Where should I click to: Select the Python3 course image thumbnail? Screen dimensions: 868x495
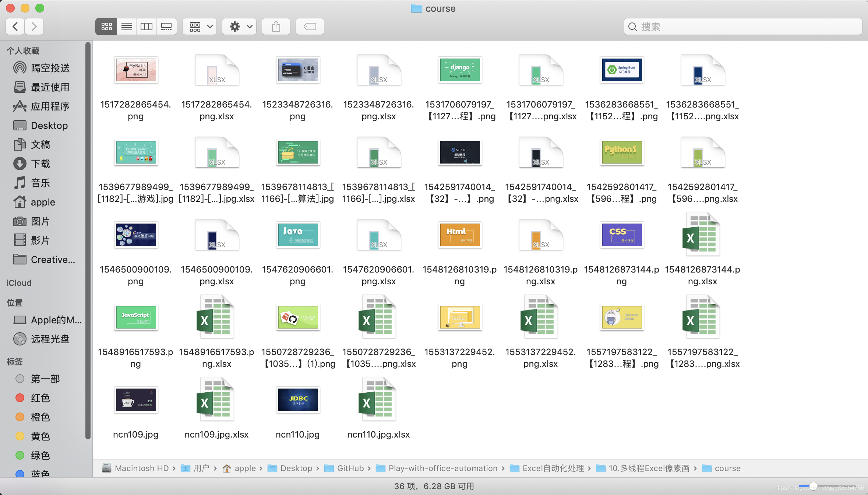(x=622, y=152)
